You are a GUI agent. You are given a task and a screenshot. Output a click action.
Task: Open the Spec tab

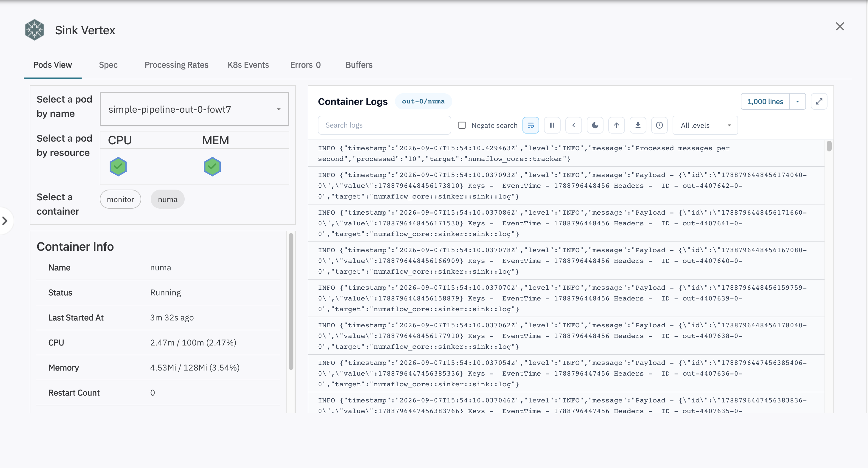(108, 65)
